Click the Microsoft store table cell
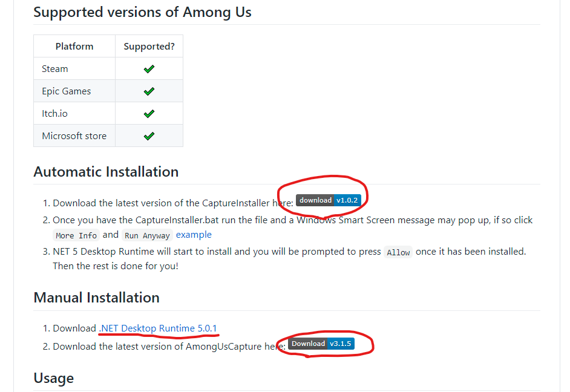Screen dimensions: 570x392 pyautogui.click(x=74, y=136)
